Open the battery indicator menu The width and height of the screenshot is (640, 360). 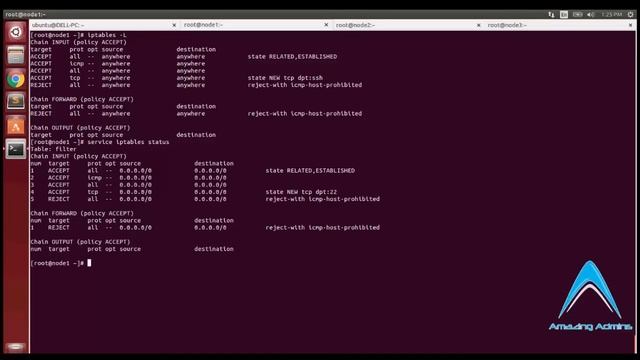(x=577, y=14)
